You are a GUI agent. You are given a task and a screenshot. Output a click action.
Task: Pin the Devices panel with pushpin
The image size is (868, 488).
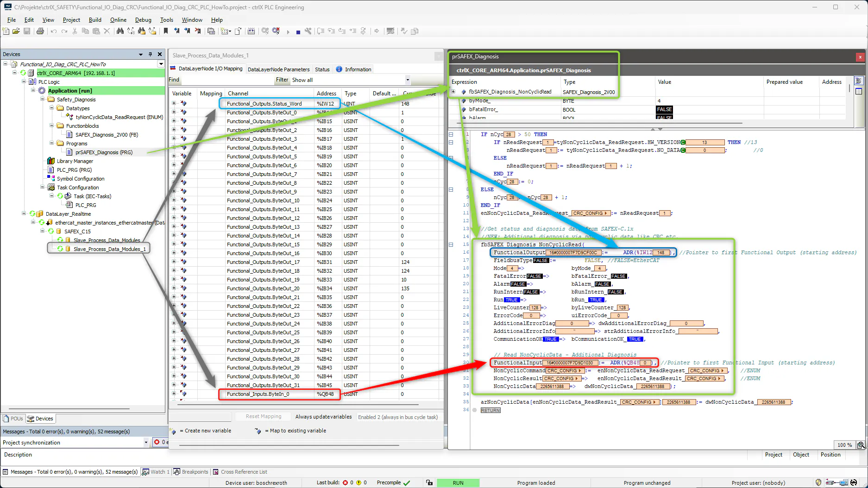click(x=150, y=54)
